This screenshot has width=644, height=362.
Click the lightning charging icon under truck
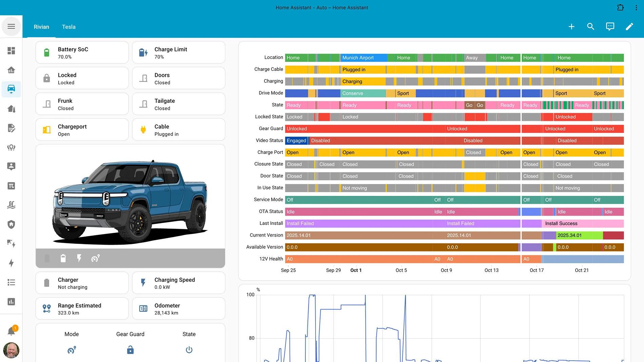(79, 258)
